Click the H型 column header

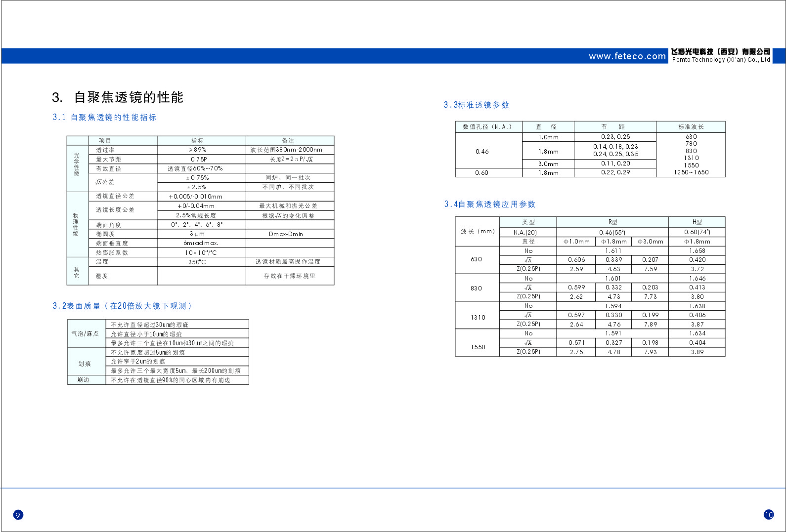click(697, 222)
